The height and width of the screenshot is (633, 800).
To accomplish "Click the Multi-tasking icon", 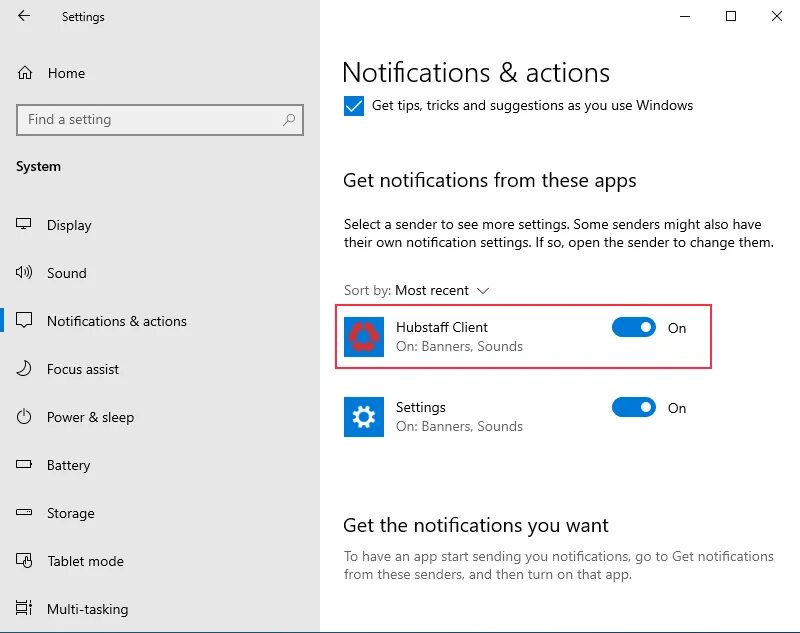I will (x=23, y=608).
